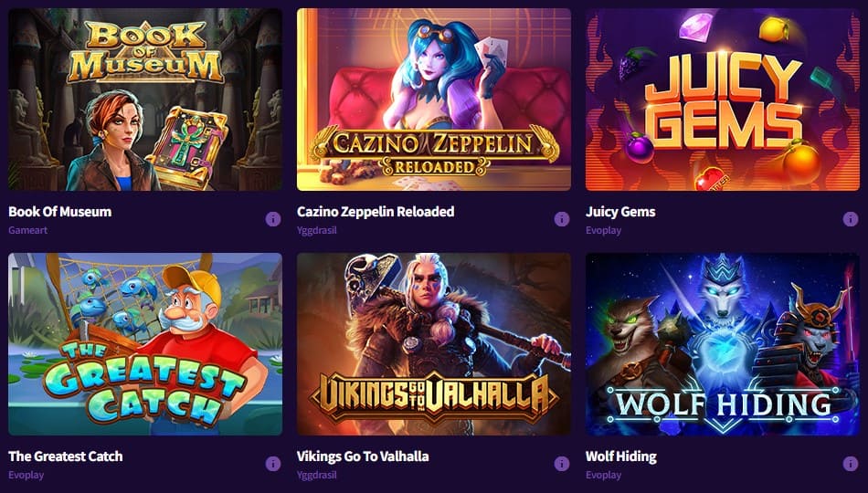Launch the Cazino Zeppelin Reloaded thumbnail
Image resolution: width=868 pixels, height=493 pixels.
(x=434, y=100)
